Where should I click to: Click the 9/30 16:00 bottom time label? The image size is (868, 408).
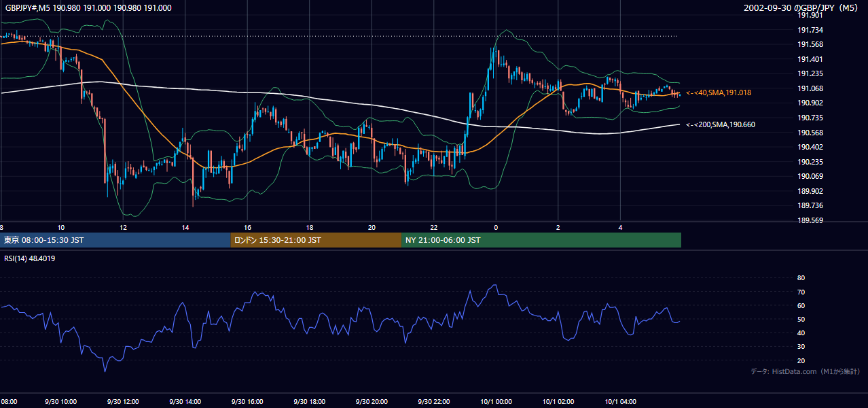[247, 401]
